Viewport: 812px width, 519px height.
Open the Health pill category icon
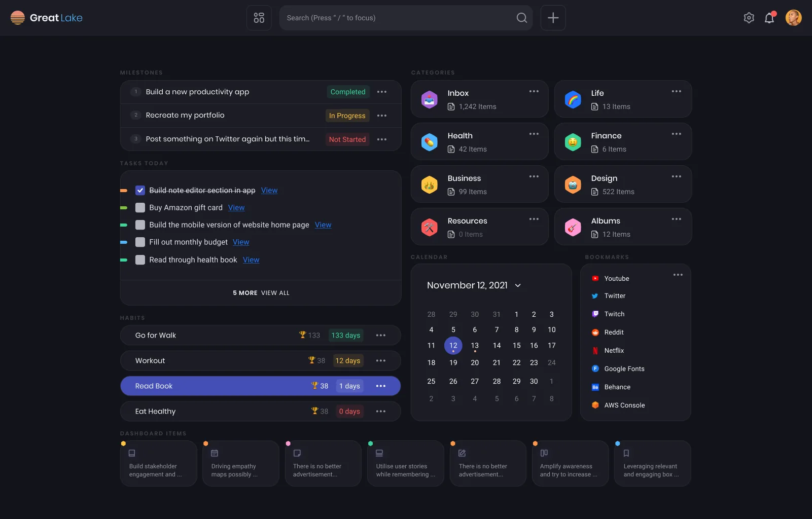[x=430, y=142]
